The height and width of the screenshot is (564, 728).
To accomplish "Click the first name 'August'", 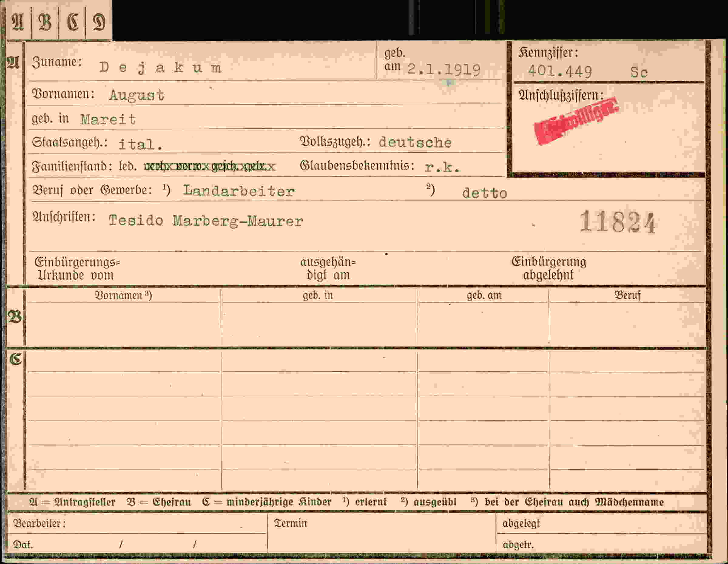I will coord(137,95).
